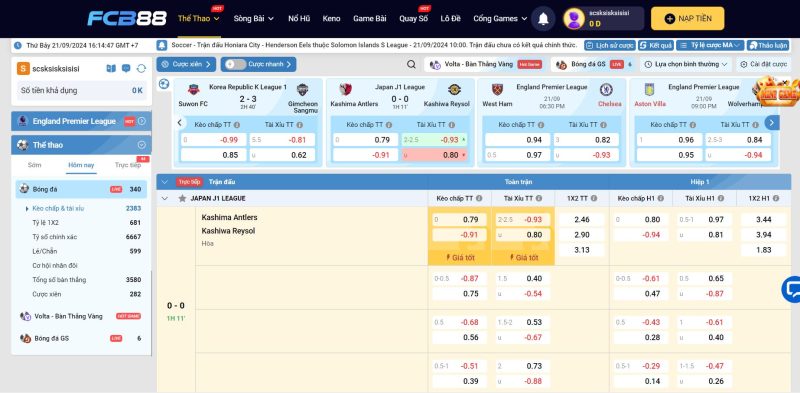Viewport: 800px width, 393px height.
Task: Click Suwon FC team crest
Action: pyautogui.click(x=193, y=90)
